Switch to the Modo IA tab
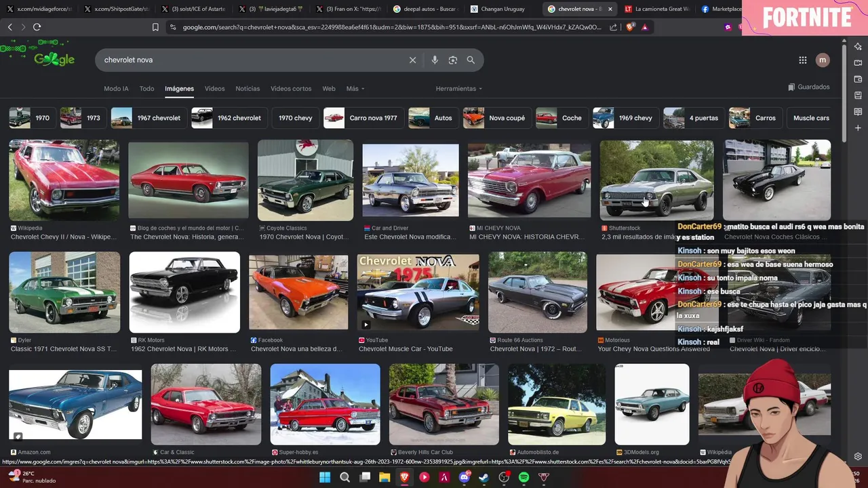Image resolution: width=868 pixels, height=488 pixels. tap(116, 89)
